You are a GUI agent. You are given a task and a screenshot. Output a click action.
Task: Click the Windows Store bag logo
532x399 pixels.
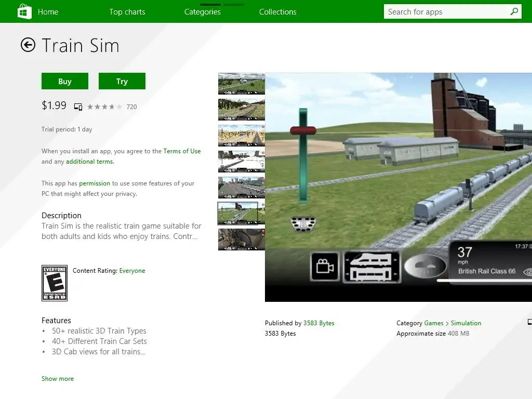pyautogui.click(x=24, y=11)
